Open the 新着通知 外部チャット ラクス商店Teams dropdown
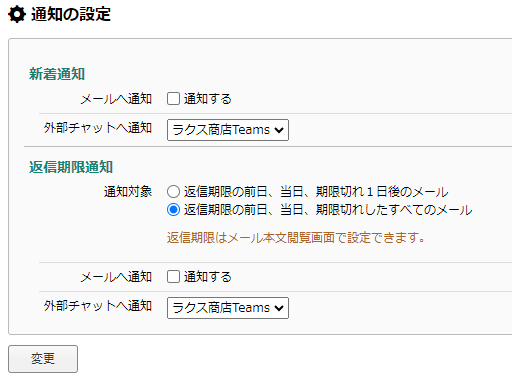 point(228,130)
